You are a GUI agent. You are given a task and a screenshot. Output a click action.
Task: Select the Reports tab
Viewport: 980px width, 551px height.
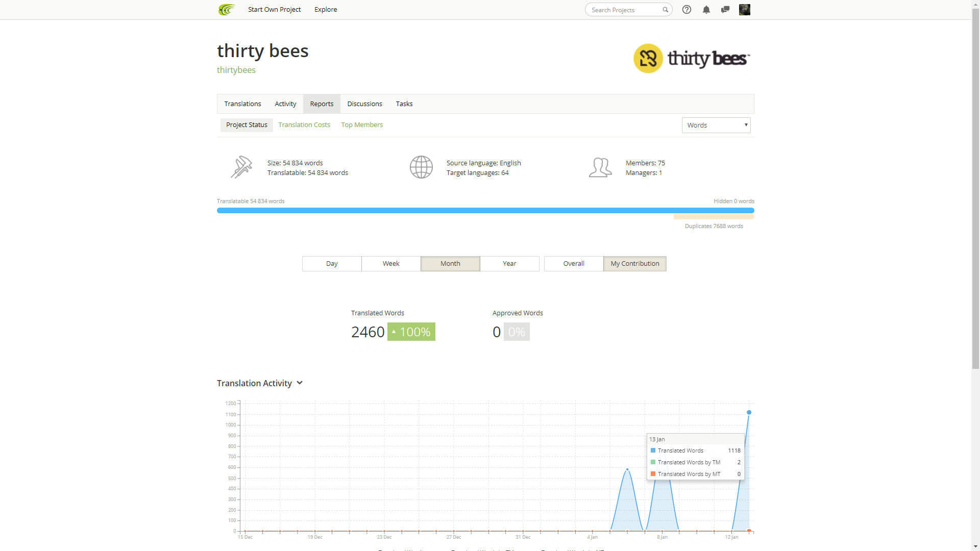[x=322, y=104]
